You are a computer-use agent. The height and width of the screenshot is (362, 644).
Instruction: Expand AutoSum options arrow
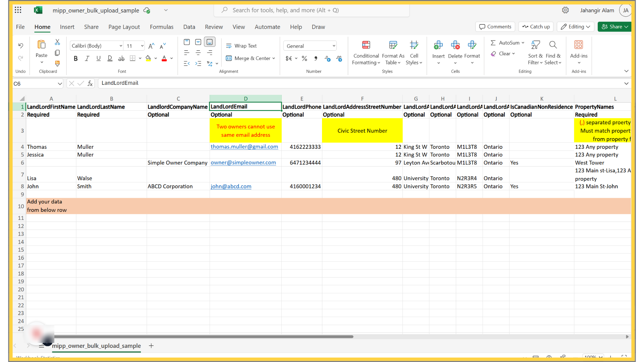[x=523, y=43]
